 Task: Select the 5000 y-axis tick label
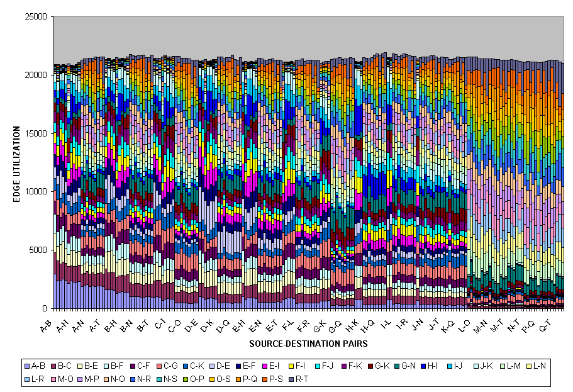38,250
